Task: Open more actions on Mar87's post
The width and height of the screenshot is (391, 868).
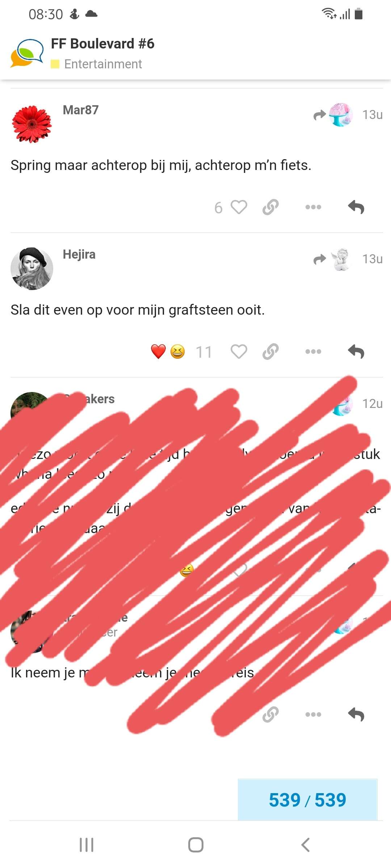Action: coord(313,207)
